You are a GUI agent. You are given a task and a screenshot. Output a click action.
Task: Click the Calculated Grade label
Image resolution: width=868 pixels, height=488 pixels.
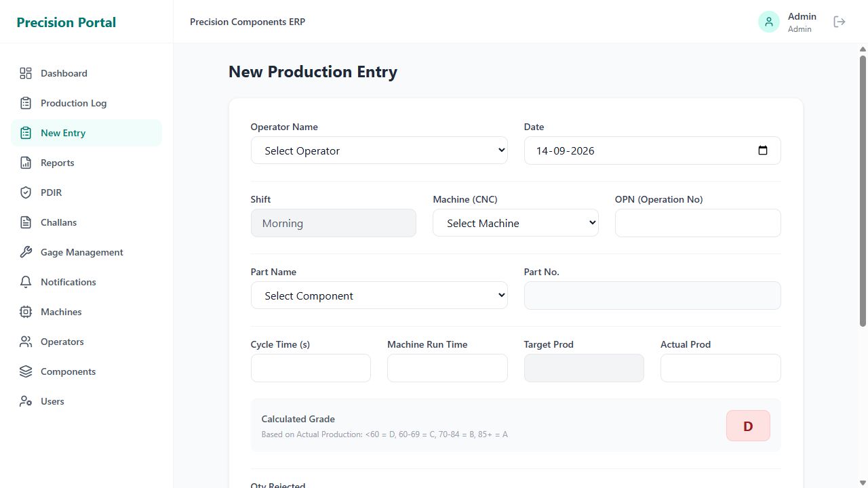pyautogui.click(x=298, y=419)
